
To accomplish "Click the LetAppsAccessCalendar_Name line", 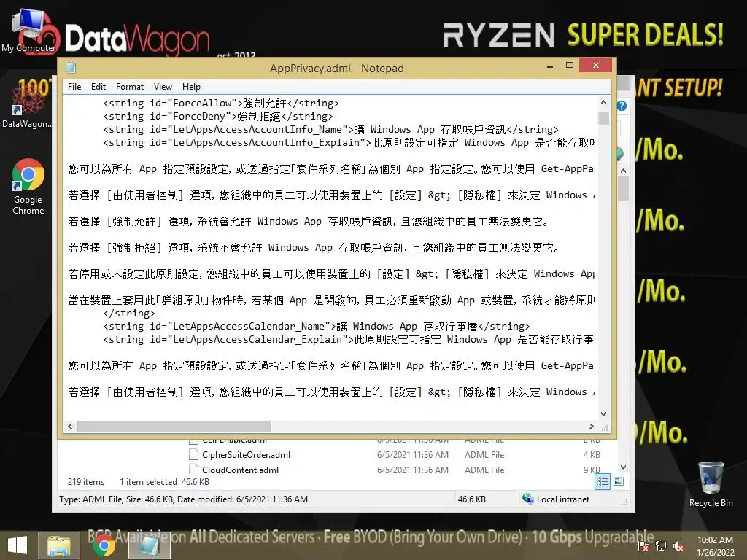I will [x=317, y=326].
